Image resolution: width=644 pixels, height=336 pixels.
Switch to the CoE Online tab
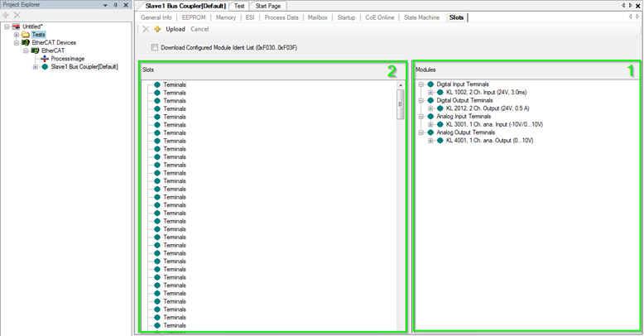379,17
